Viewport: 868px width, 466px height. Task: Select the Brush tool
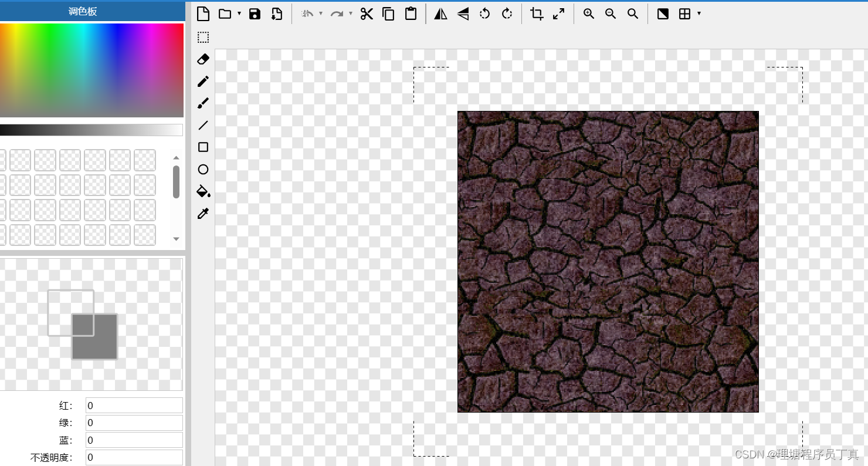pyautogui.click(x=203, y=103)
